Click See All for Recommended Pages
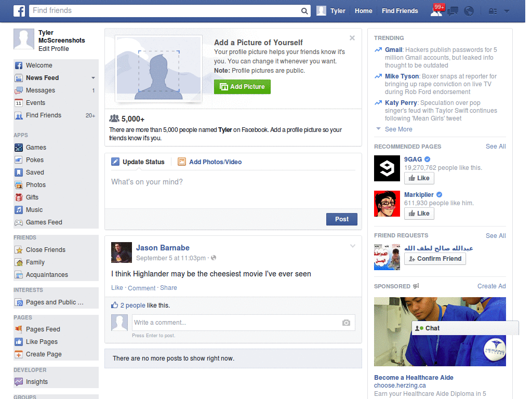The height and width of the screenshot is (399, 532). pyautogui.click(x=496, y=147)
